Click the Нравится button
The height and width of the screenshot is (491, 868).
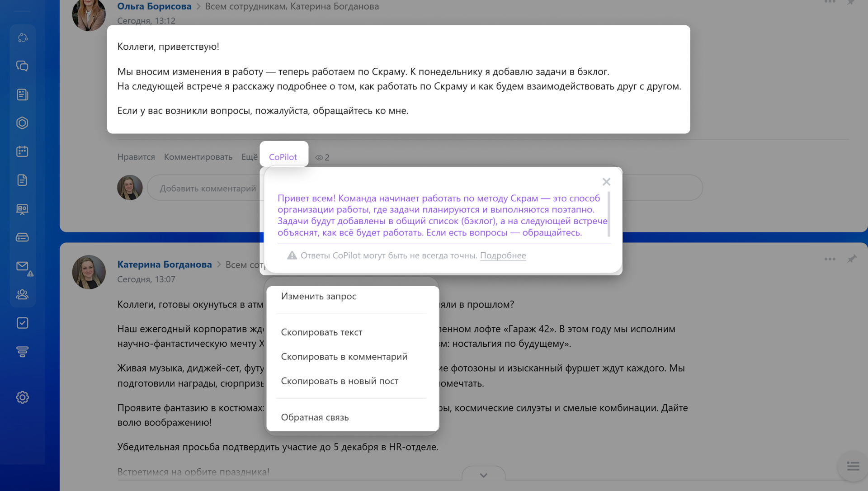(136, 157)
